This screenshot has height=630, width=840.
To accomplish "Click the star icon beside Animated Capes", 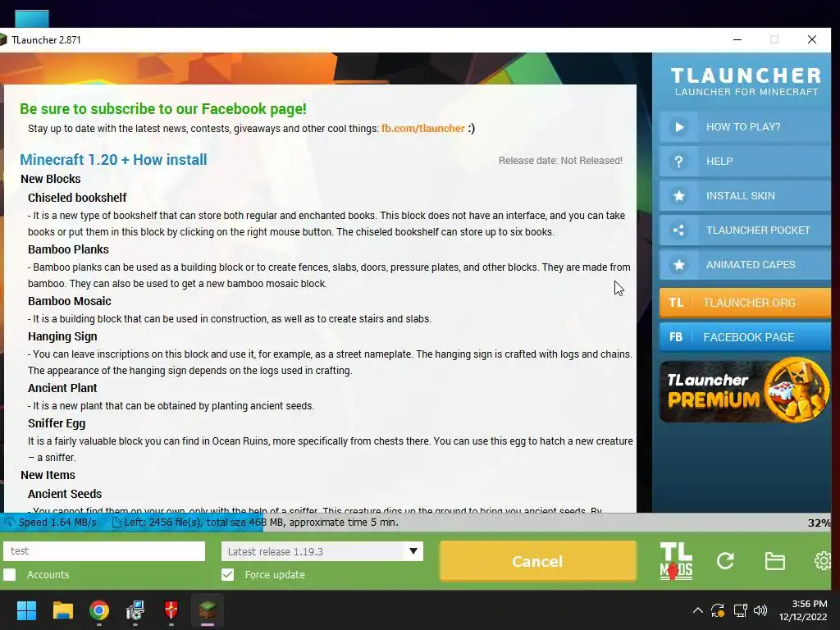I will (x=678, y=265).
